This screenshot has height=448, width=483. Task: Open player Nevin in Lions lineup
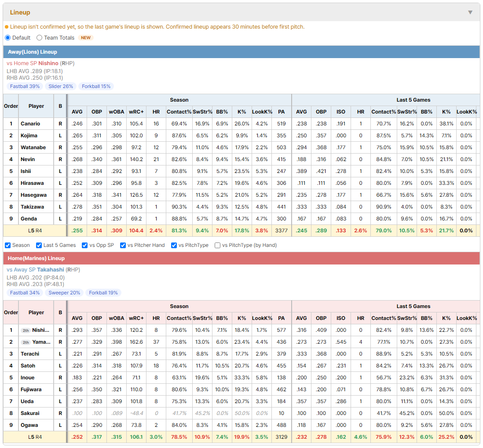pos(28,159)
